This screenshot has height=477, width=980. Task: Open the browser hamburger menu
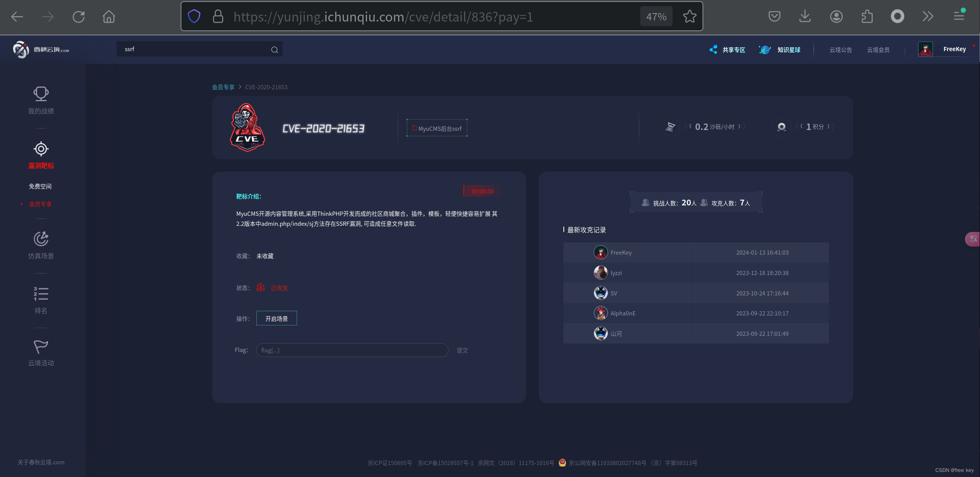tap(958, 16)
